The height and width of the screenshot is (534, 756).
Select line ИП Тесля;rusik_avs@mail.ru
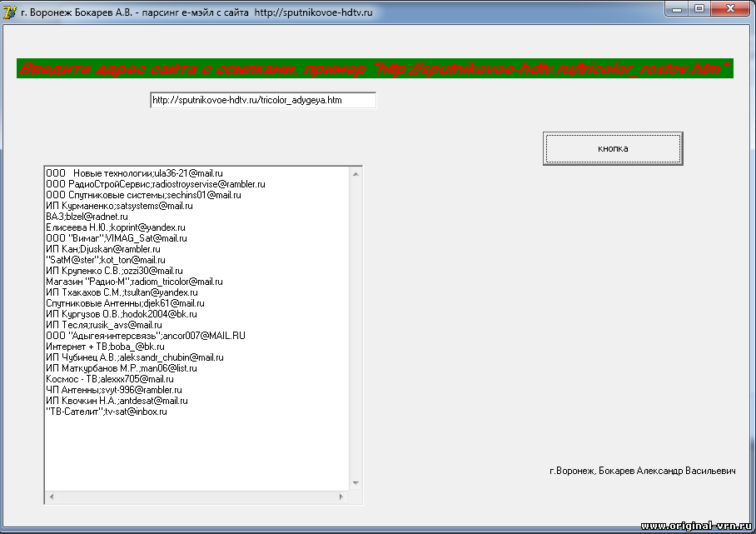tap(104, 325)
